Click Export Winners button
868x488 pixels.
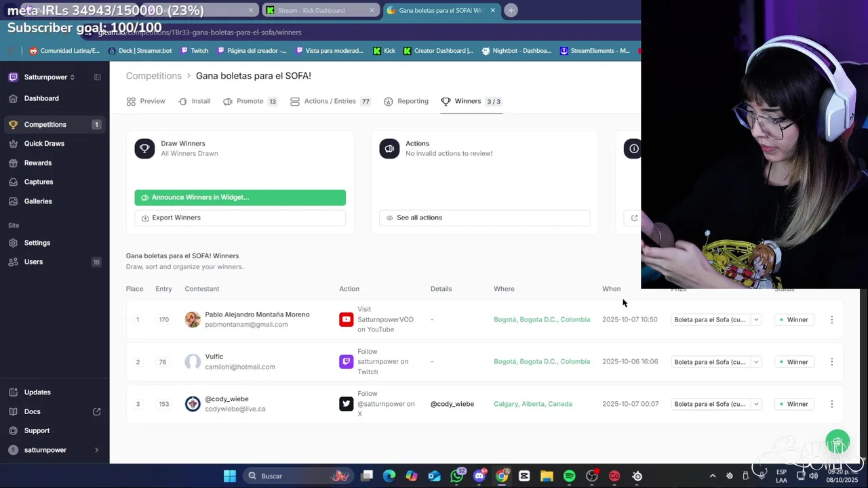(x=240, y=218)
